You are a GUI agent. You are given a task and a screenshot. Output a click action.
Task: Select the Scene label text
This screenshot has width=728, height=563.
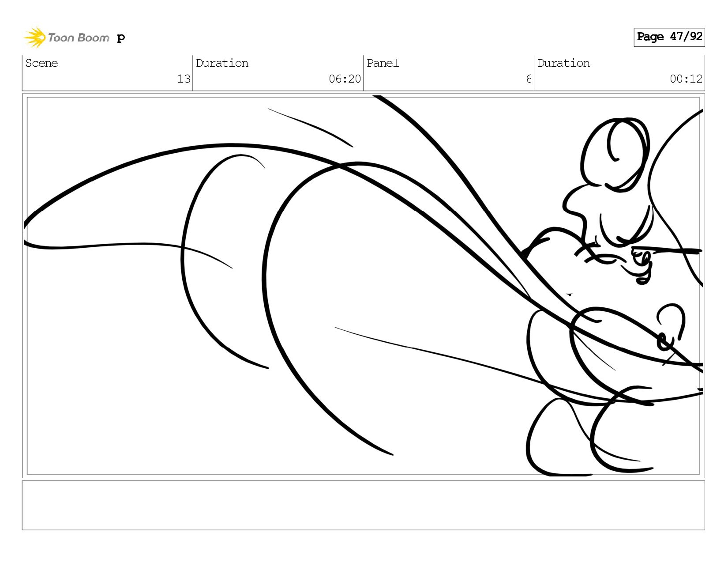tap(41, 63)
